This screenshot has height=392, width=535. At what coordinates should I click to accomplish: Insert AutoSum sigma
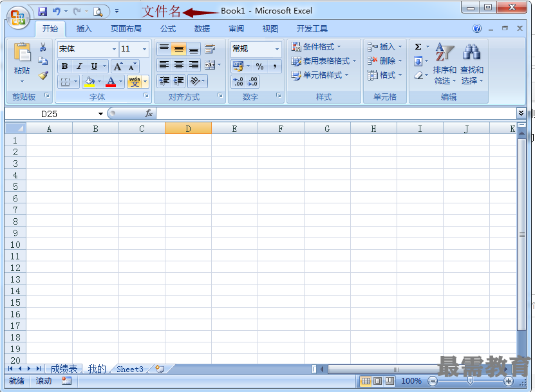point(418,47)
